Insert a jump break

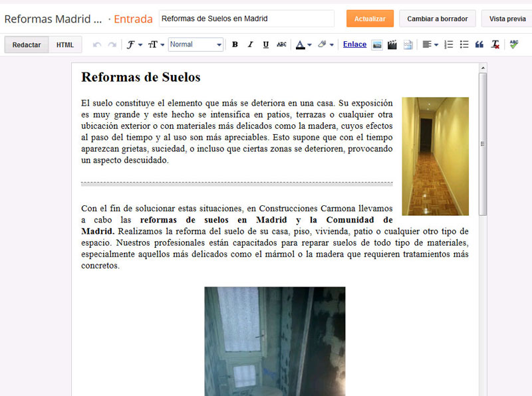point(408,45)
